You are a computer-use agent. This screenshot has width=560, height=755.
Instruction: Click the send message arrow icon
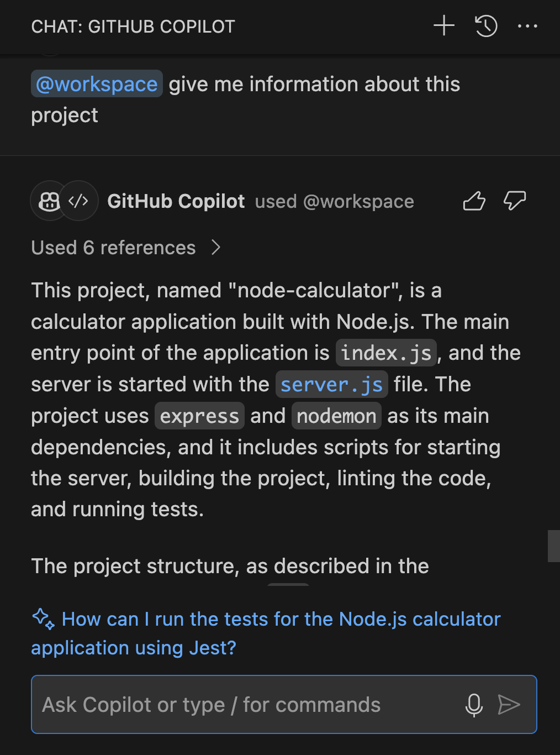click(509, 705)
